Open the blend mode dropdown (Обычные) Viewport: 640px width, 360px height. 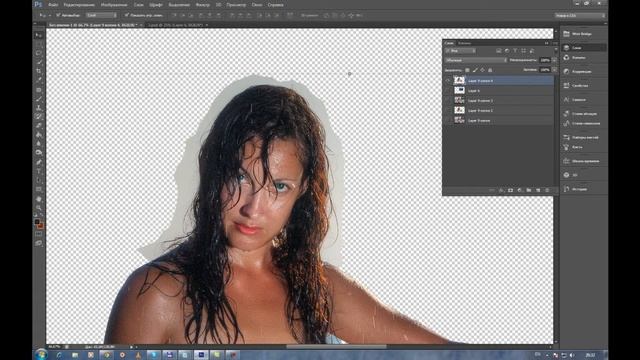coord(476,60)
